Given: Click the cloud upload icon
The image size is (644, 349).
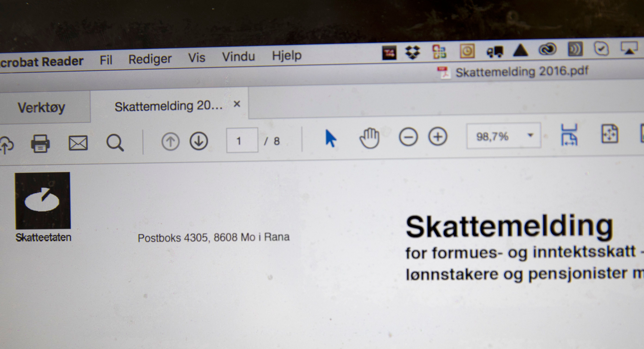Looking at the screenshot, I should coord(6,145).
